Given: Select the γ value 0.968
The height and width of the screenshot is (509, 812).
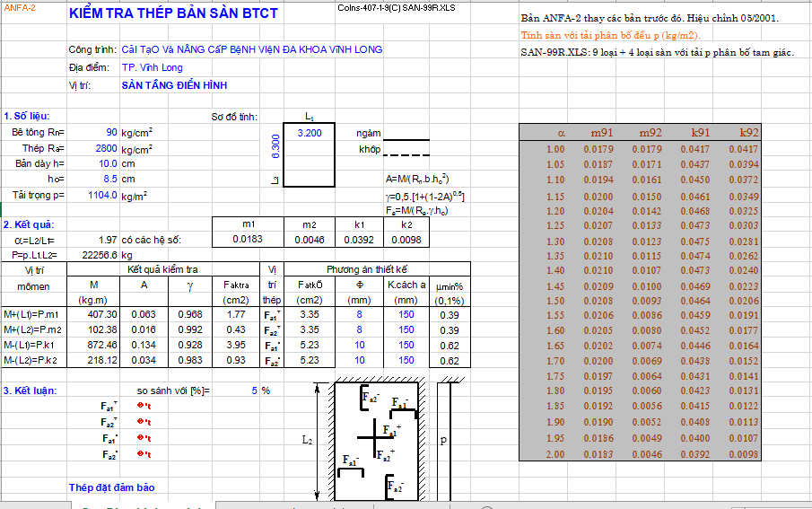Looking at the screenshot, I should tap(190, 314).
